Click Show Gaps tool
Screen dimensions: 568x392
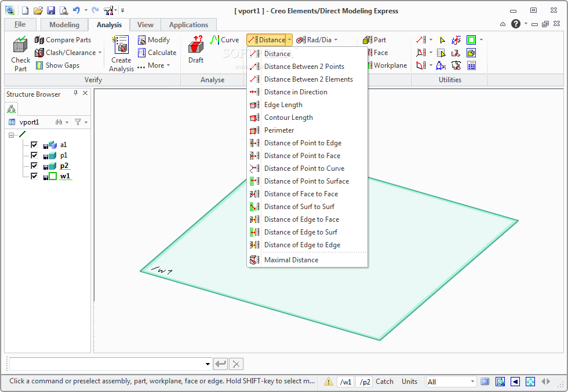point(57,65)
